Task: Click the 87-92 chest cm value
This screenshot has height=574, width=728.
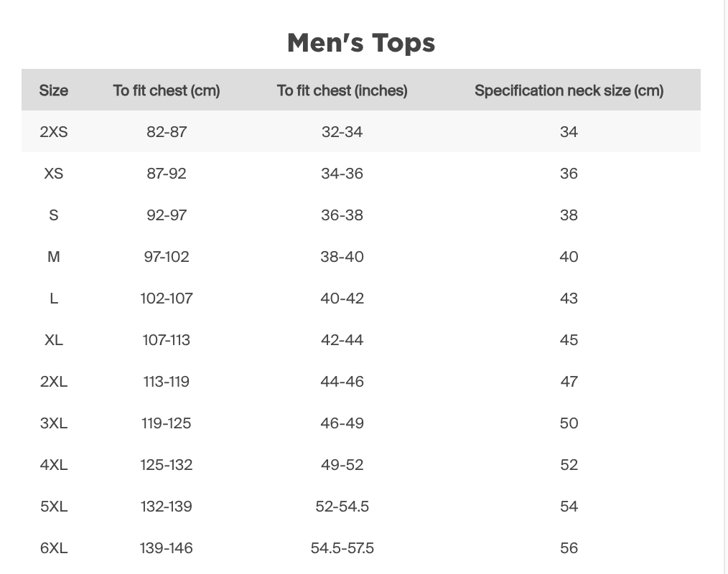Action: (x=167, y=174)
